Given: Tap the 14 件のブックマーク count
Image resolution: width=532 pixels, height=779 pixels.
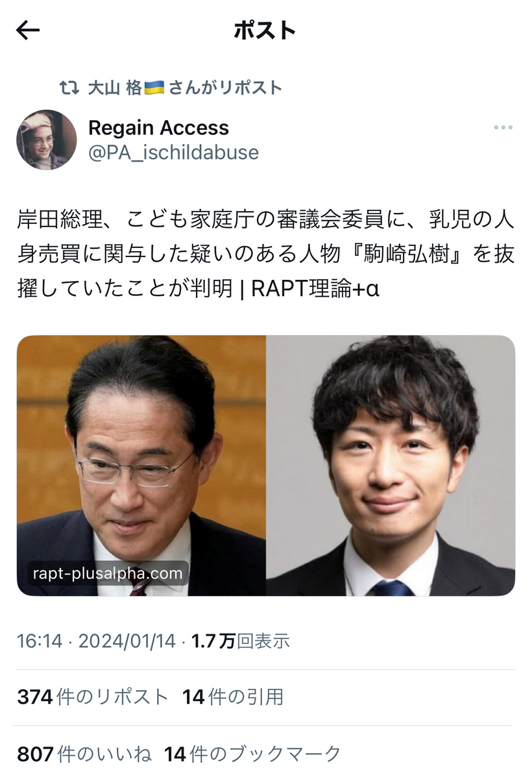Looking at the screenshot, I should [252, 754].
